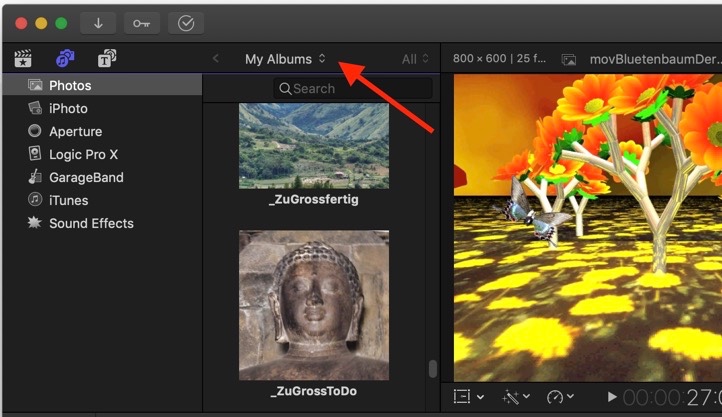Select the Sound Effects category

(x=91, y=223)
